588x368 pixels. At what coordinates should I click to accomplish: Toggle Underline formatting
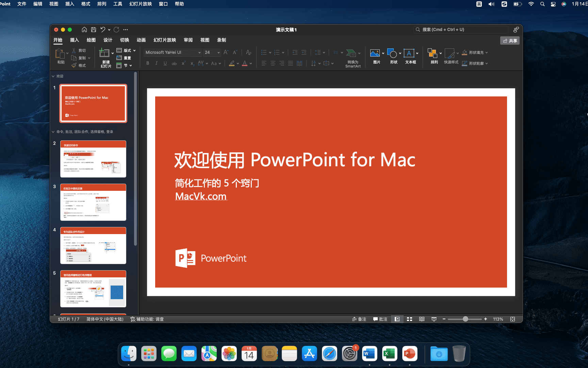[165, 63]
